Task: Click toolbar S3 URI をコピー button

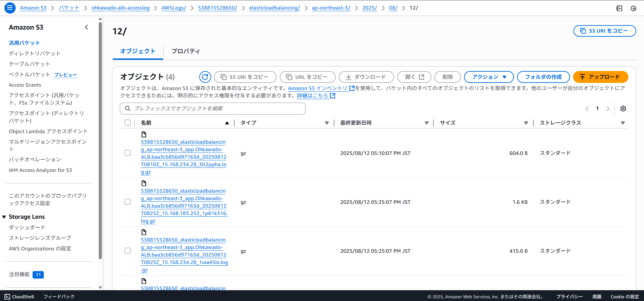Action: coord(245,77)
